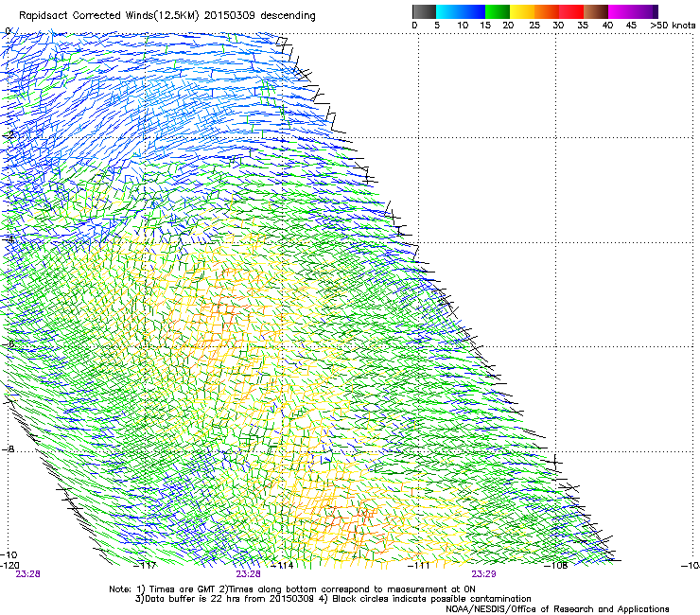
Task: Pick the orange 25-30 knots legend color
Action: point(547,11)
